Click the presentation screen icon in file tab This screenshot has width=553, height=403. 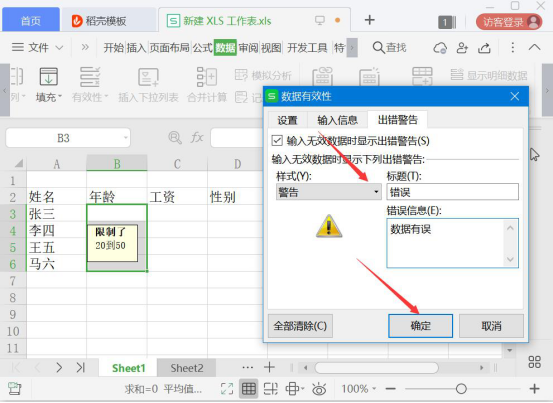(320, 20)
